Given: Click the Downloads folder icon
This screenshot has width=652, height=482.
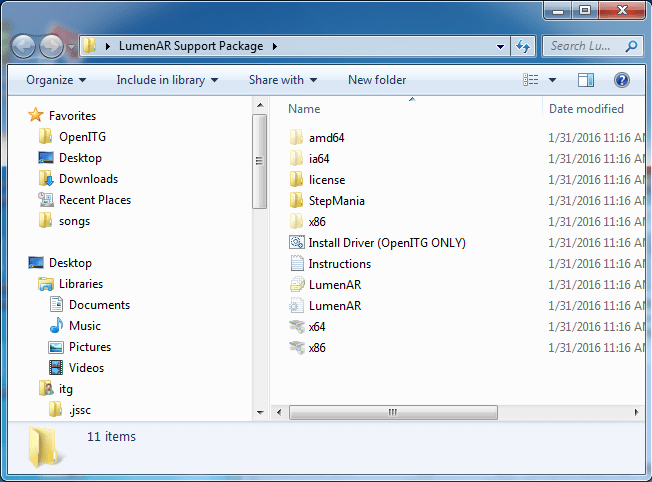Looking at the screenshot, I should (46, 178).
